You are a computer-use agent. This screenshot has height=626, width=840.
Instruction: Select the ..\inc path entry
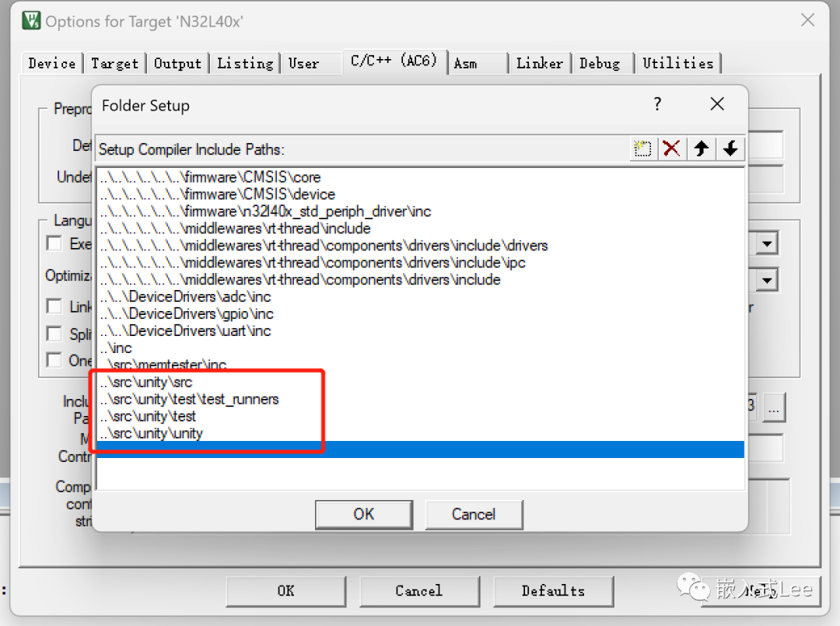click(420, 348)
